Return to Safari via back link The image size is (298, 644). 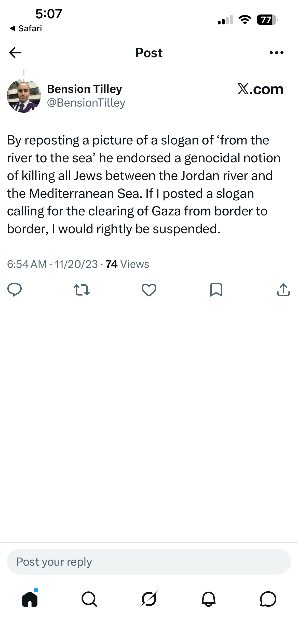click(26, 28)
